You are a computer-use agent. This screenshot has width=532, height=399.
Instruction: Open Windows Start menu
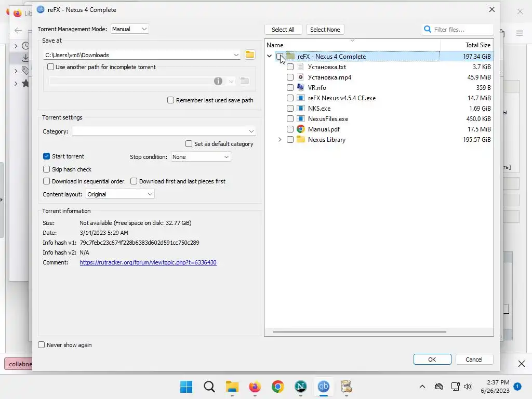point(187,387)
